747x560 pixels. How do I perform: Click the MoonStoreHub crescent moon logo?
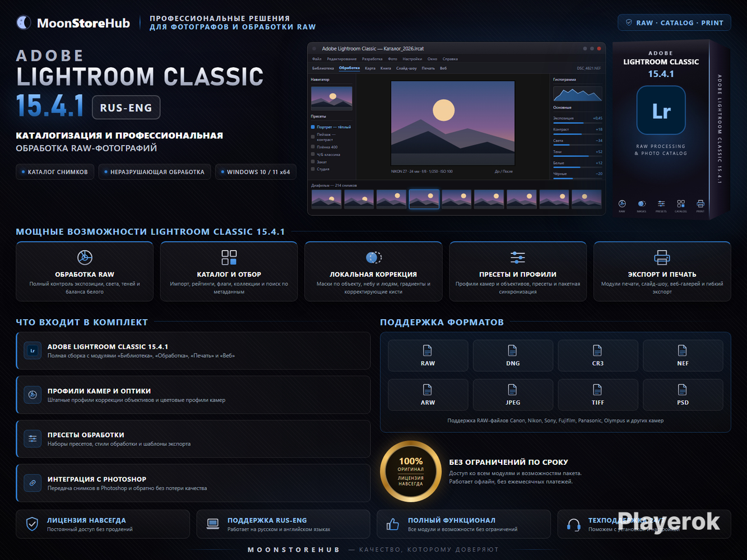pyautogui.click(x=24, y=22)
